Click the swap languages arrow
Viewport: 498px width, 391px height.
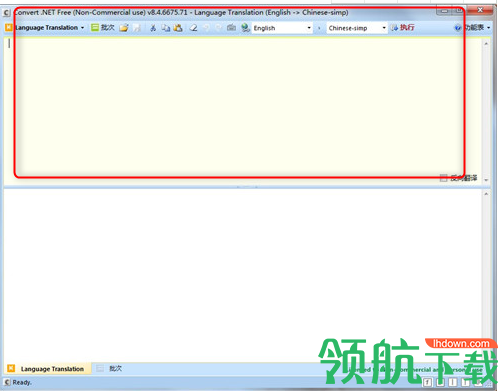(319, 28)
